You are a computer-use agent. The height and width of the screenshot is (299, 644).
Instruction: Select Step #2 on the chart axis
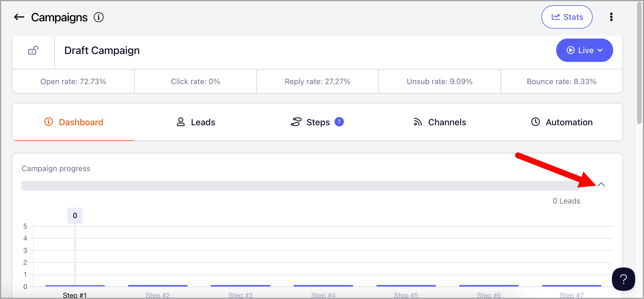pos(157,295)
